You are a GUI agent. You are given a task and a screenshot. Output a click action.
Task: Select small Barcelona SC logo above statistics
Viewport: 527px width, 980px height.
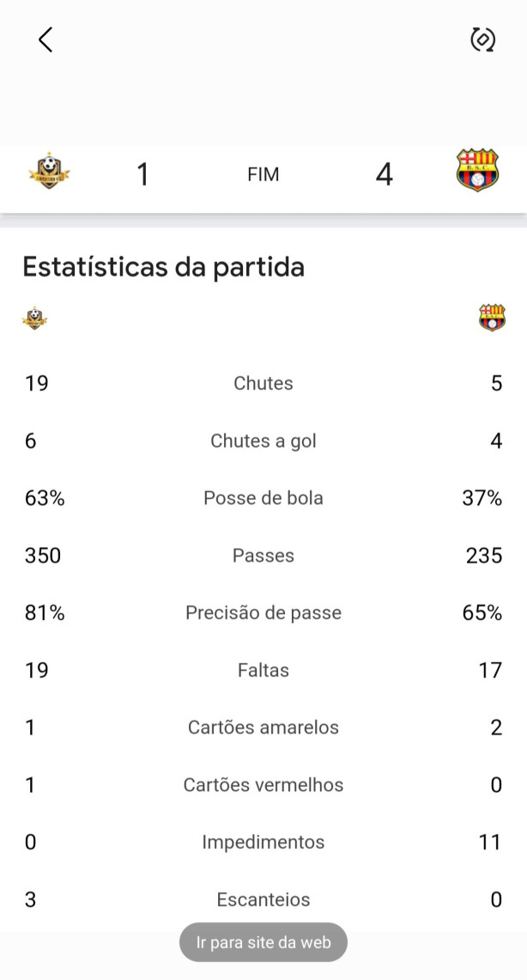click(492, 318)
